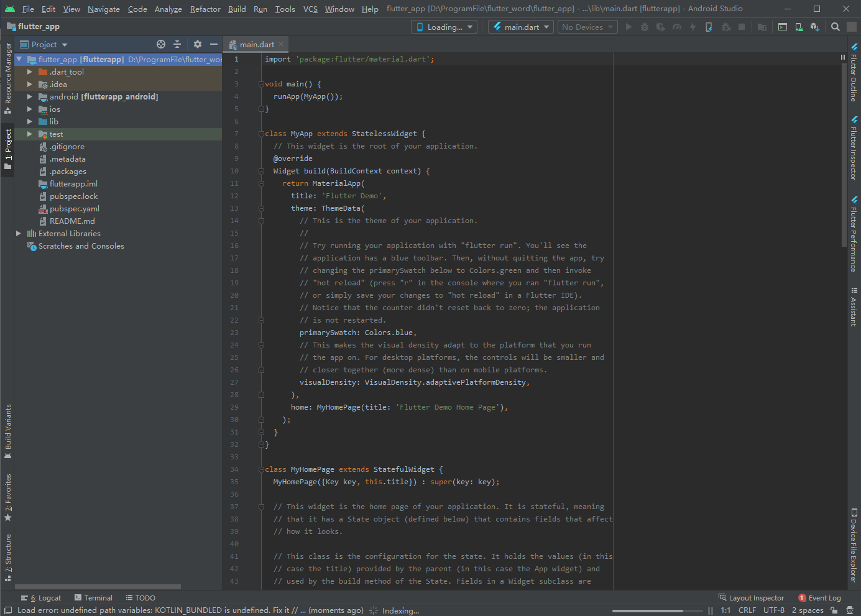This screenshot has height=616, width=861.
Task: Toggle the Terminal tool window
Action: (94, 598)
